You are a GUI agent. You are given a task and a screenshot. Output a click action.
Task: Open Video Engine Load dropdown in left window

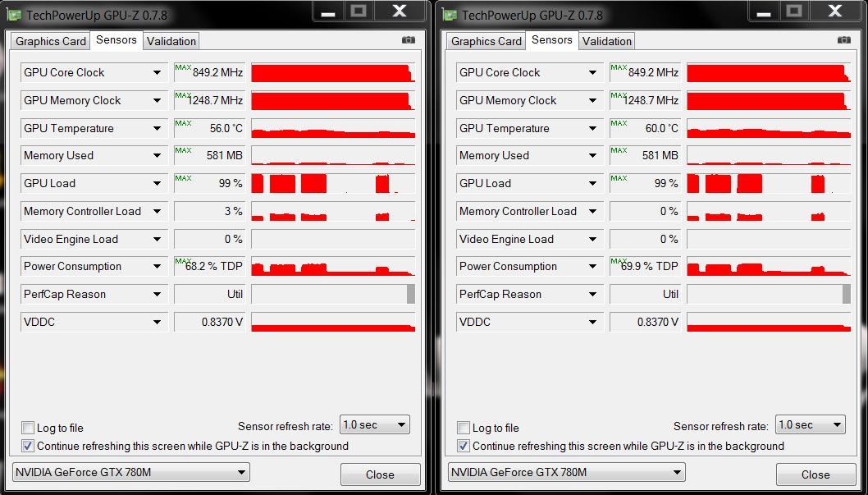158,239
